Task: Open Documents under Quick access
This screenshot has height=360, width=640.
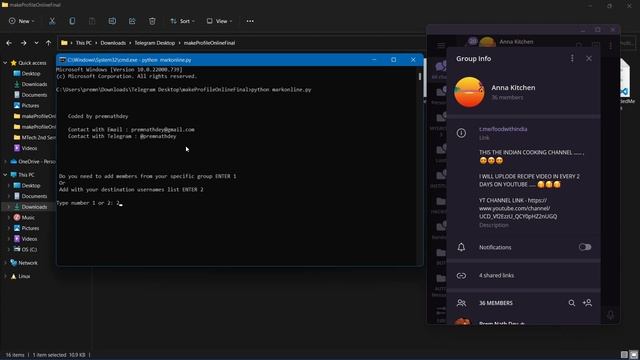Action: click(34, 95)
